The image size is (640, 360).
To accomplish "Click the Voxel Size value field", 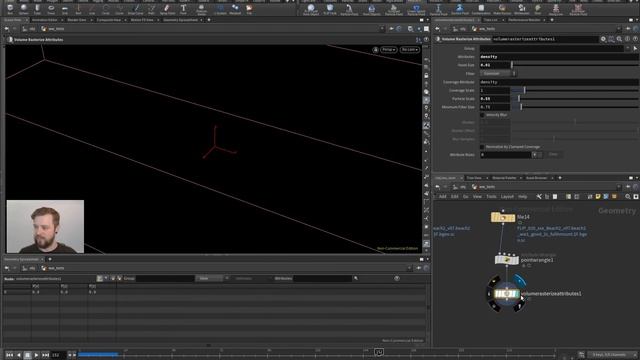I will (495, 65).
